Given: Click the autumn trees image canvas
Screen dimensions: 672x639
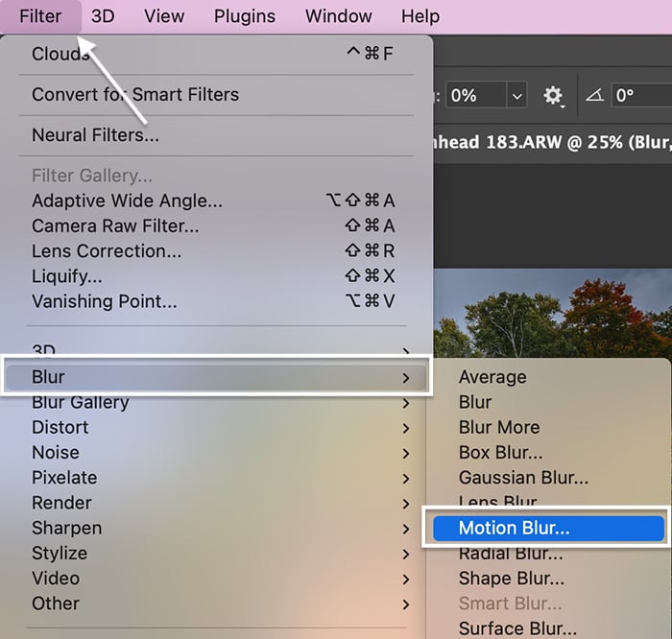Looking at the screenshot, I should click(x=552, y=314).
